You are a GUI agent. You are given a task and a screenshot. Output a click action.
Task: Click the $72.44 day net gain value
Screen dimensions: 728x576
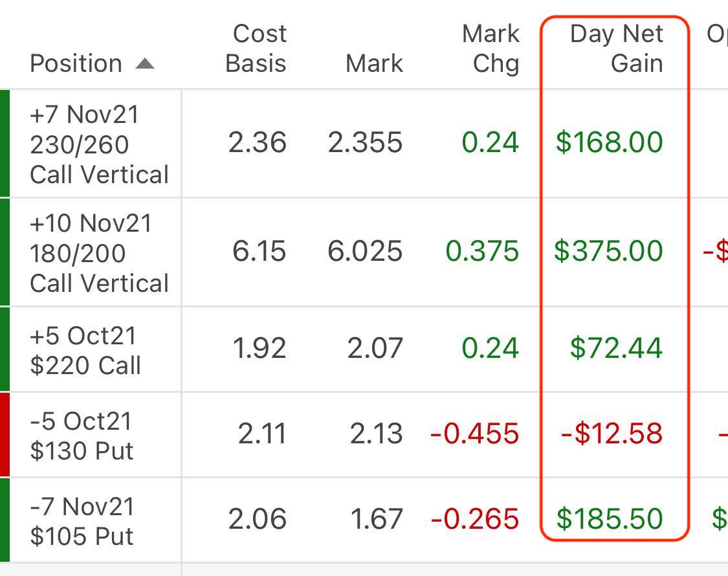(616, 348)
